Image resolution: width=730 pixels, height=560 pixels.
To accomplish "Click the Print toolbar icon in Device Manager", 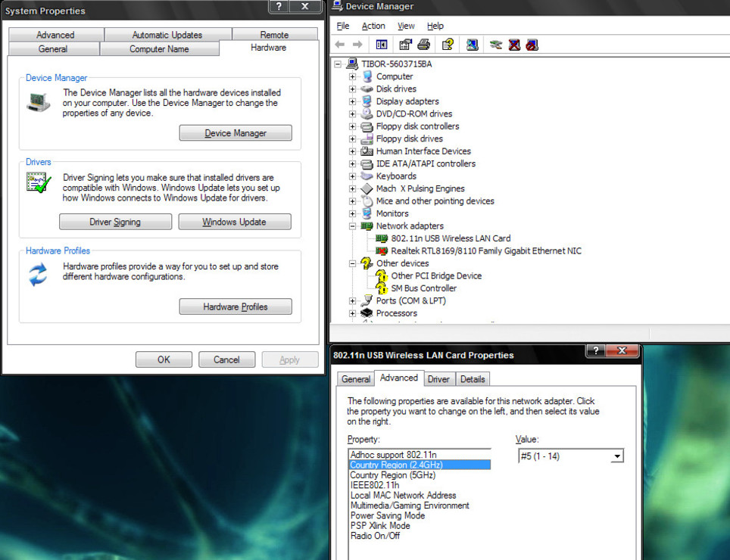I will point(424,45).
